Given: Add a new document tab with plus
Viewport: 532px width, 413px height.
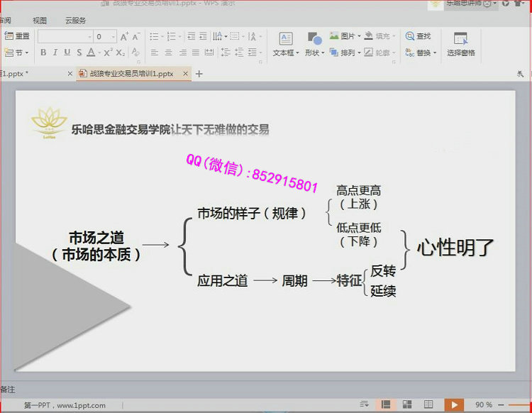Looking at the screenshot, I should (x=199, y=74).
